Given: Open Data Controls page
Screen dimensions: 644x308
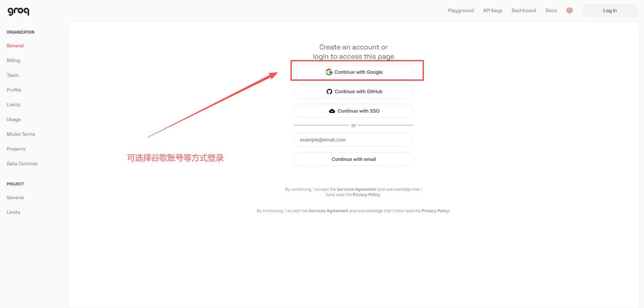Looking at the screenshot, I should pyautogui.click(x=22, y=164).
